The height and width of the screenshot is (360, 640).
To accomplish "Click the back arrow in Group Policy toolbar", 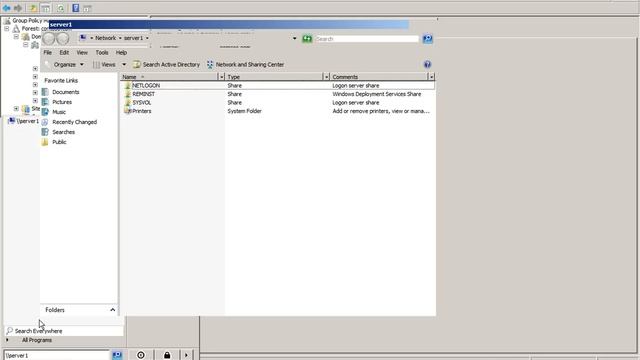I will 7,8.
